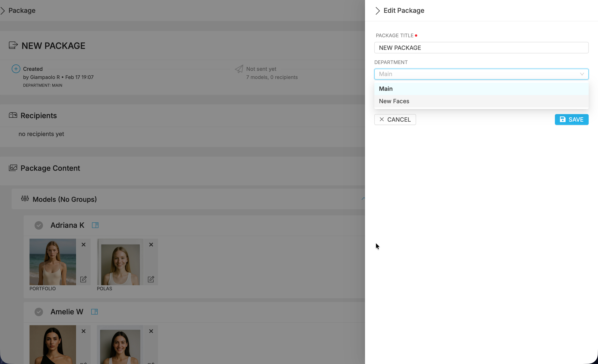
Task: Click the portfolio book icon beside Amelie W
Action: tap(94, 312)
